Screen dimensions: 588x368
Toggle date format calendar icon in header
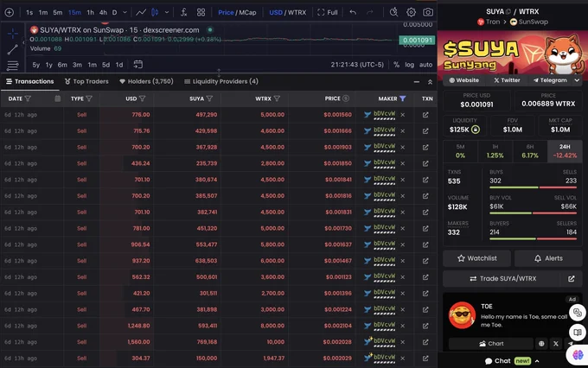point(57,98)
